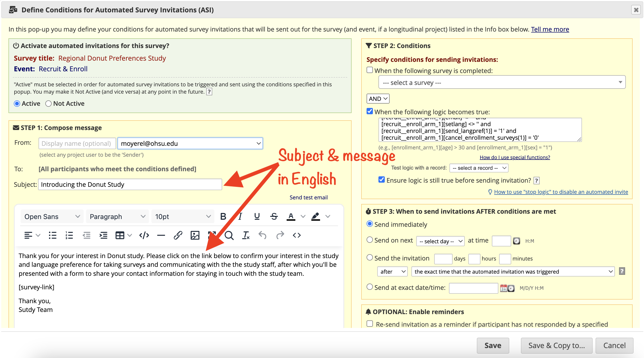Open the time picker clock for Send on next
644x358 pixels.
click(x=517, y=241)
